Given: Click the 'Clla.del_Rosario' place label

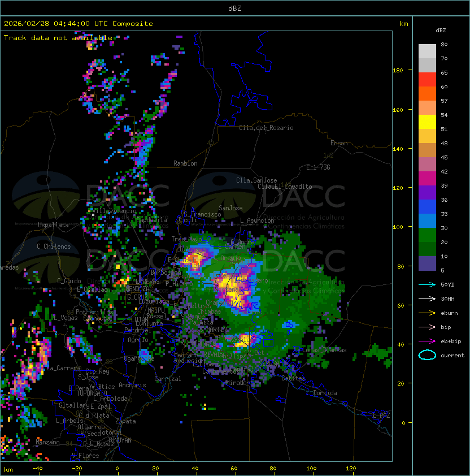Looking at the screenshot, I should click(266, 128).
